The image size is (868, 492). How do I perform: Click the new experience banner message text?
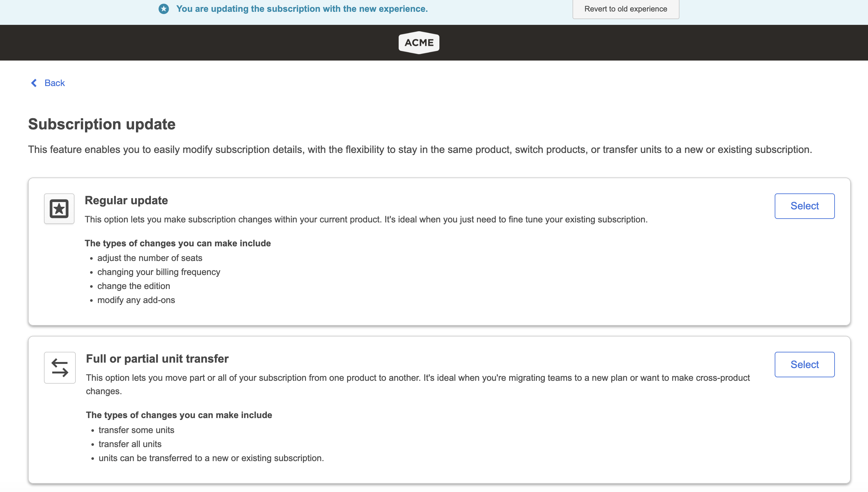pos(302,9)
